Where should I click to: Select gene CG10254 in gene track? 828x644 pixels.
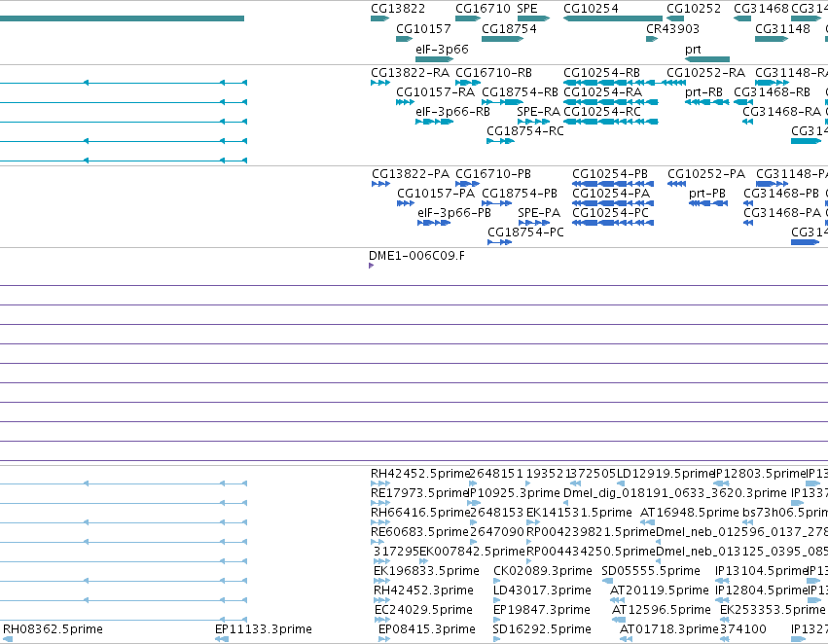[613, 18]
